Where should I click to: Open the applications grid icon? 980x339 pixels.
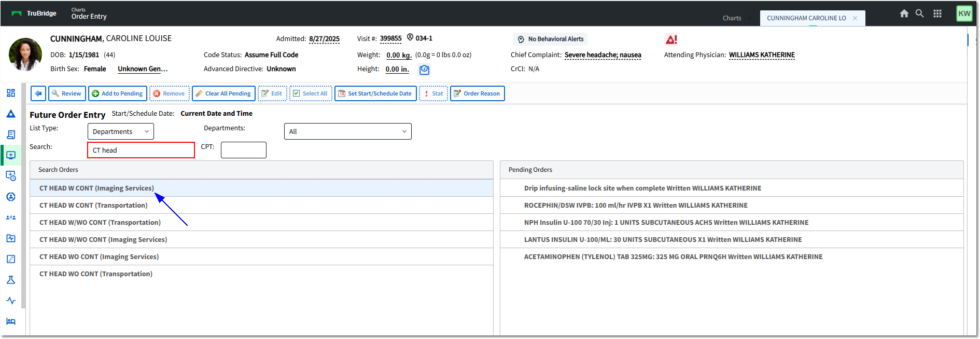(x=937, y=13)
